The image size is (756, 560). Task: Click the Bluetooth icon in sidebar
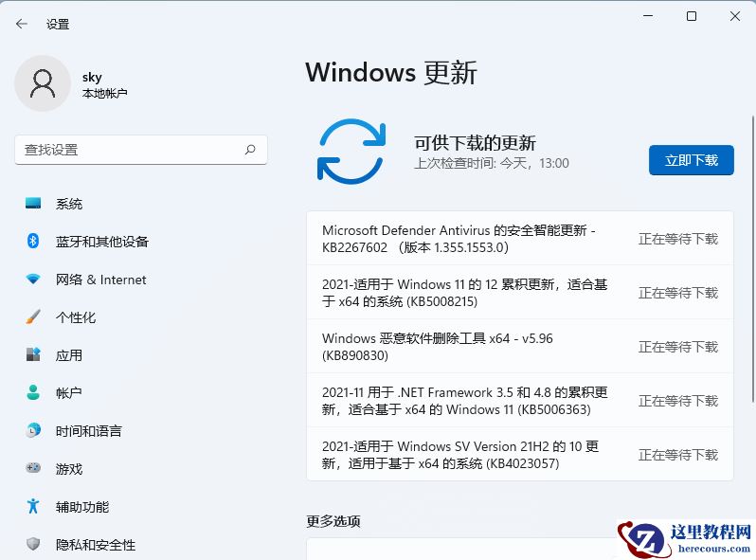(33, 241)
